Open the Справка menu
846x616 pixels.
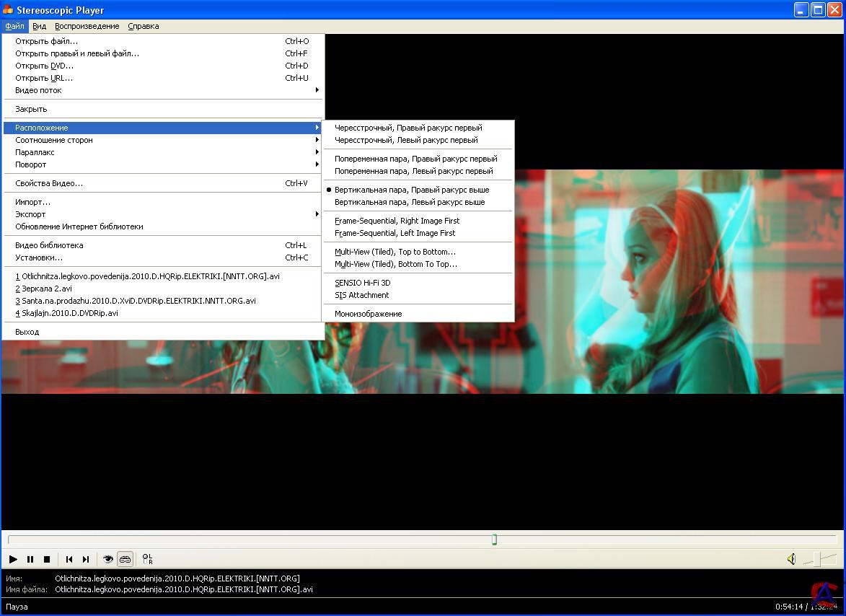click(x=143, y=26)
